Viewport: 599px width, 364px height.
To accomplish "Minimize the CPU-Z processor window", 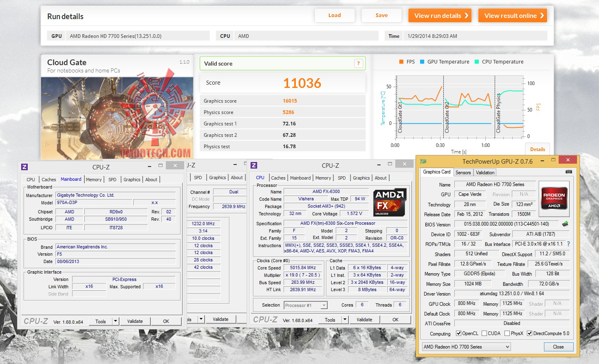I will coord(379,164).
